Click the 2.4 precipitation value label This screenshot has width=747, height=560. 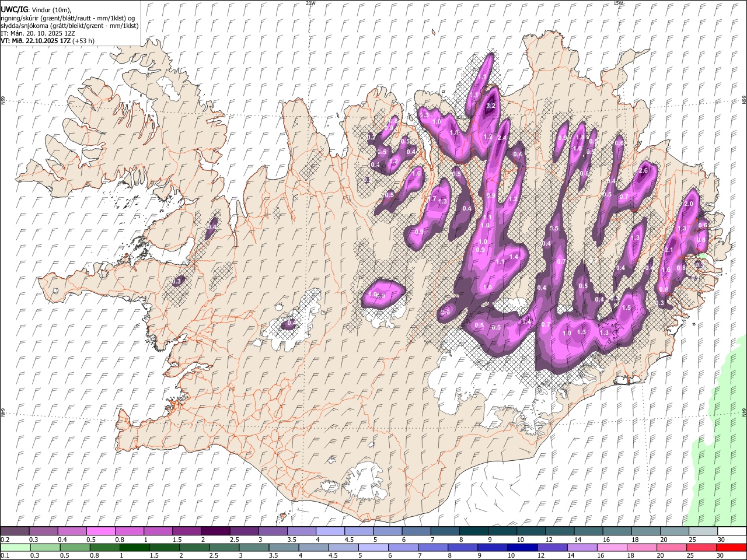502,138
